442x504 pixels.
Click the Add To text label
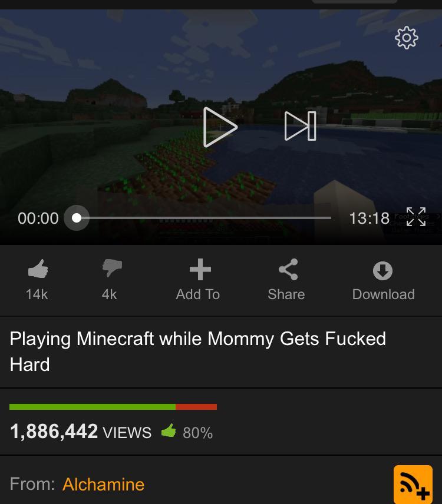(x=198, y=294)
